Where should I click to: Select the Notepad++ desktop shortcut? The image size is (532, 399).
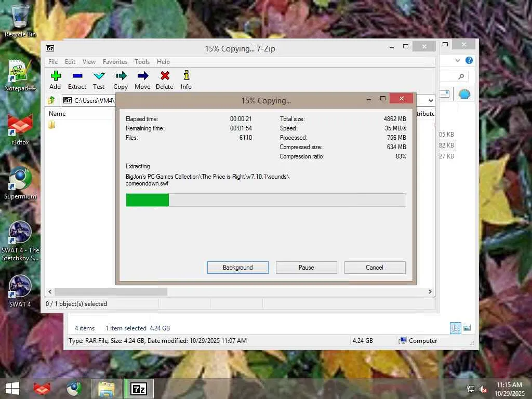click(20, 76)
